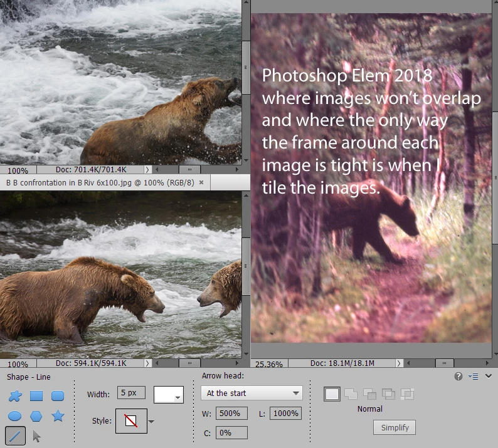Click the line Width field

131,393
